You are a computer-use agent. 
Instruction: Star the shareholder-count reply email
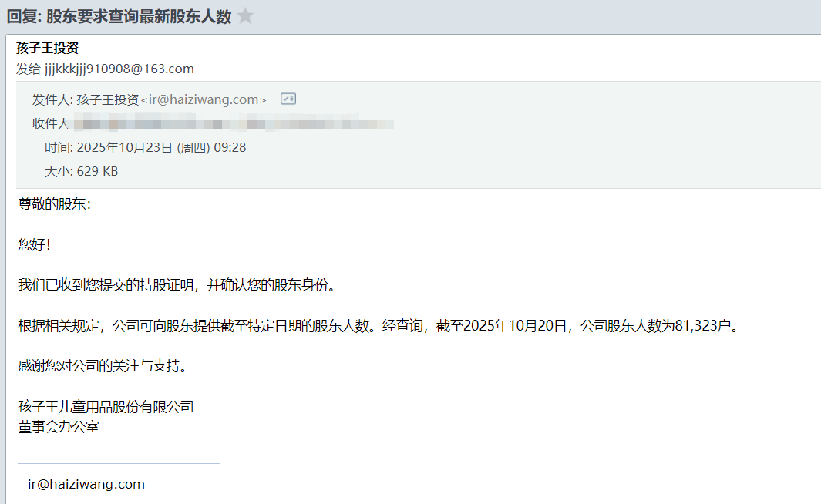pyautogui.click(x=245, y=16)
